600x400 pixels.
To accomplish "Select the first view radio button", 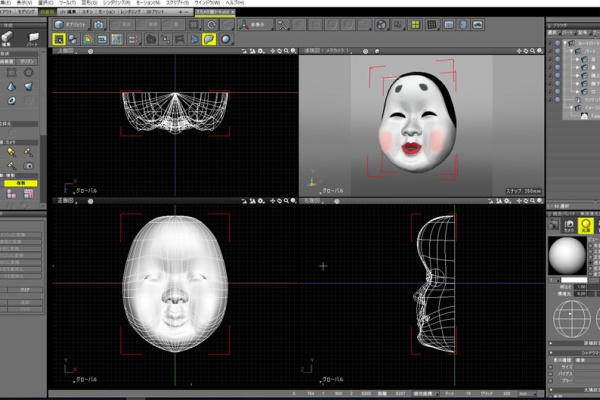I will 591,245.
